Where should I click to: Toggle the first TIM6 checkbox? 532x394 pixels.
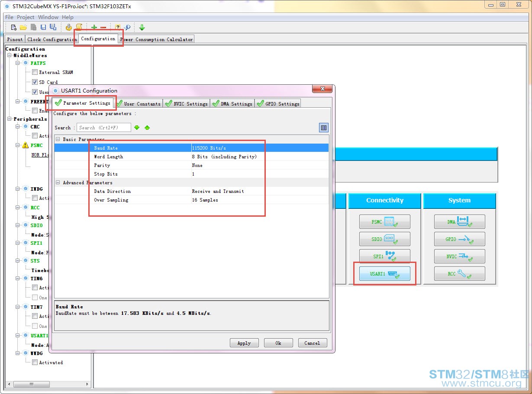(x=35, y=288)
